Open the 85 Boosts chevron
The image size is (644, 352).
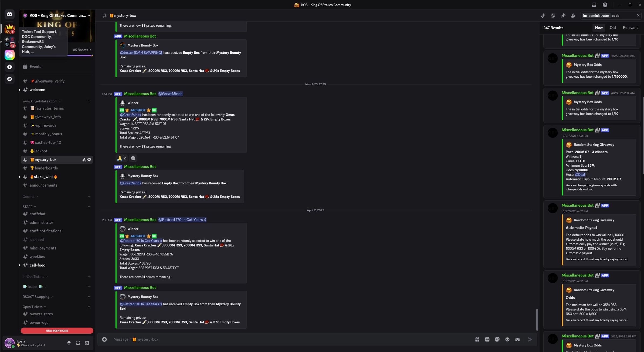coord(90,50)
